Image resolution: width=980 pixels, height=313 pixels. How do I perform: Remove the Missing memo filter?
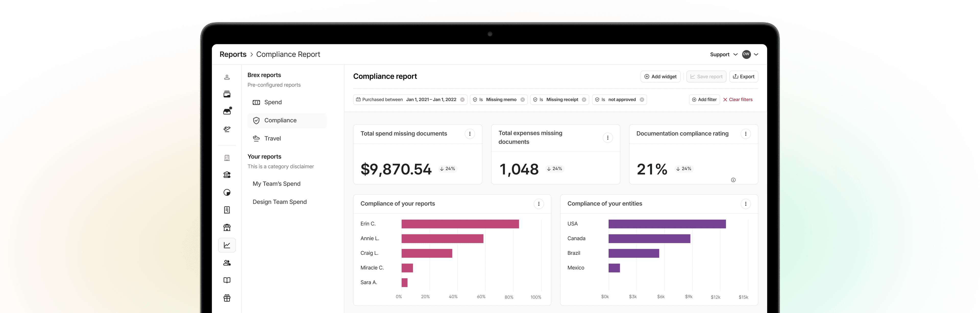click(522, 100)
